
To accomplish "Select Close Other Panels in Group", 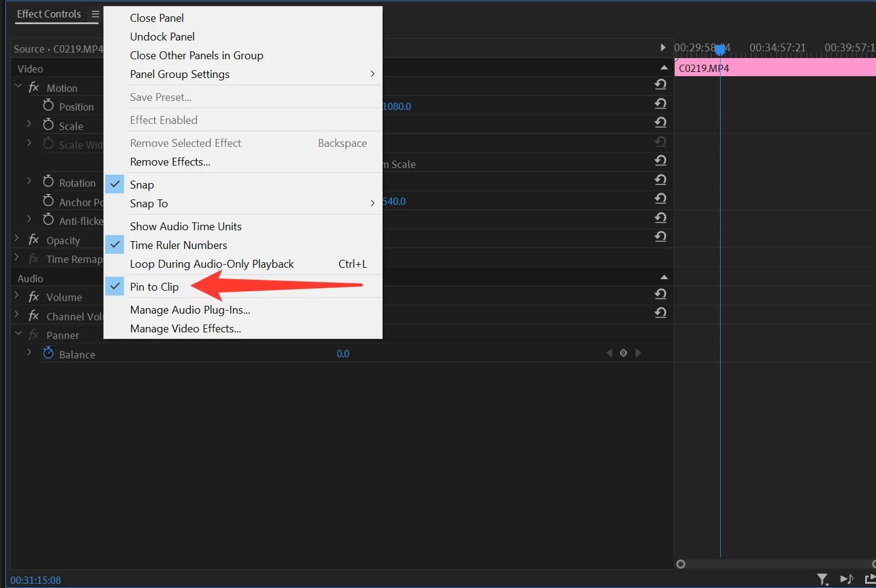I will 243,56.
